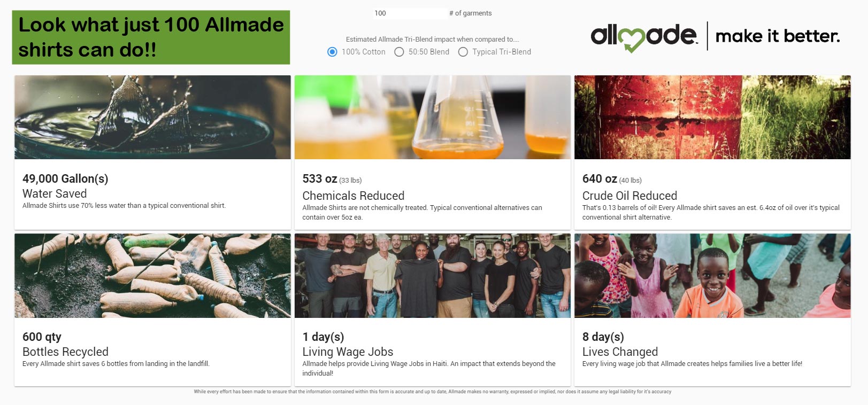Viewport: 868px width, 405px height.
Task: Choose the Typical Tri-Blend radio button
Action: tap(463, 52)
